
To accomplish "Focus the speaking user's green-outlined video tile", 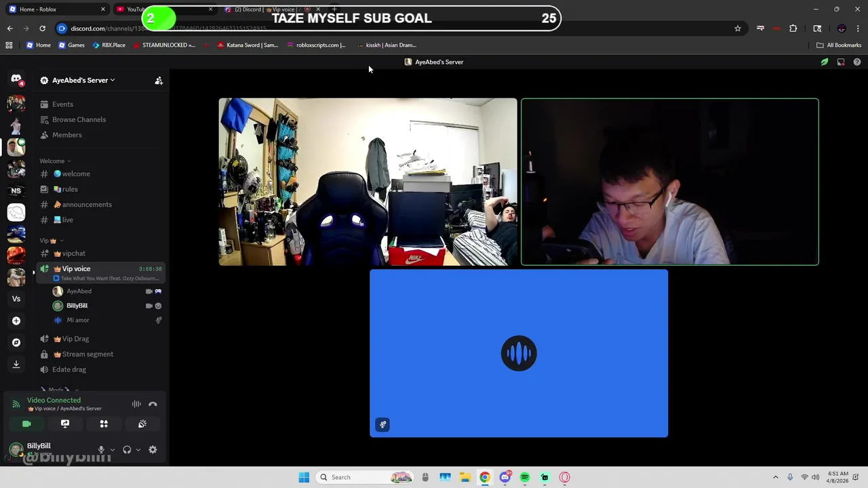I will click(670, 182).
